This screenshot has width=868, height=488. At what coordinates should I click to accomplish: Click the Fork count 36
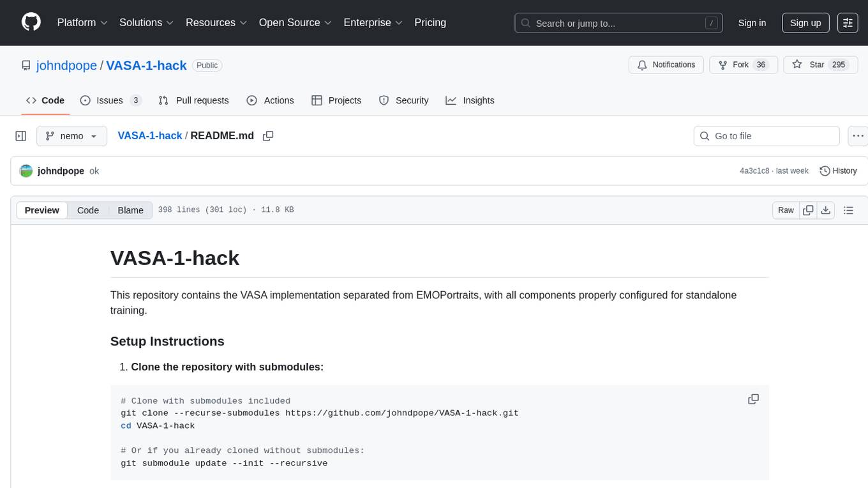click(760, 65)
